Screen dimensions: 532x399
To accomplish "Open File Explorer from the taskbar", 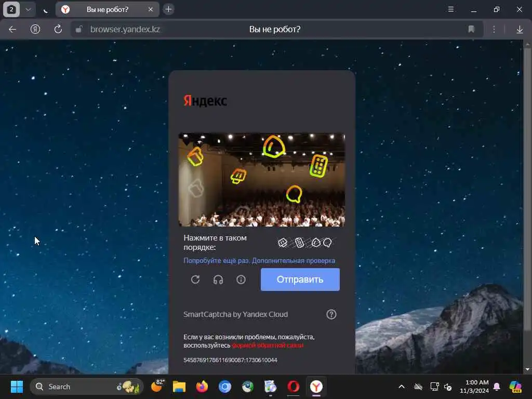I will 179,387.
